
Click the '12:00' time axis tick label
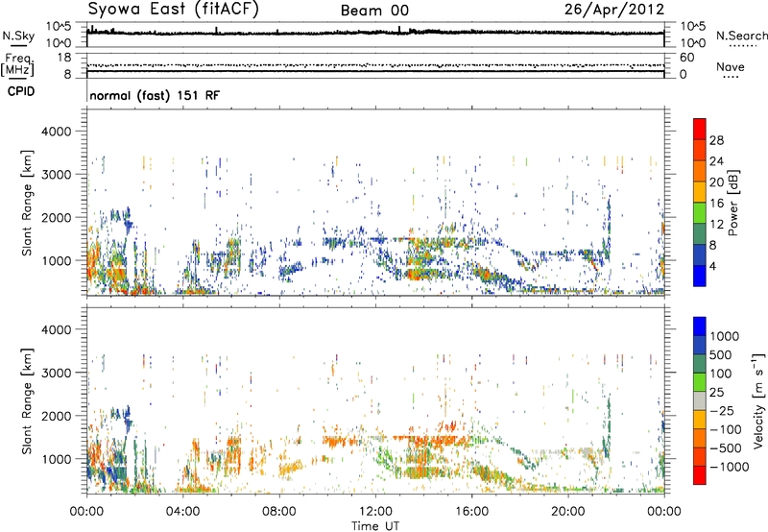pyautogui.click(x=375, y=512)
